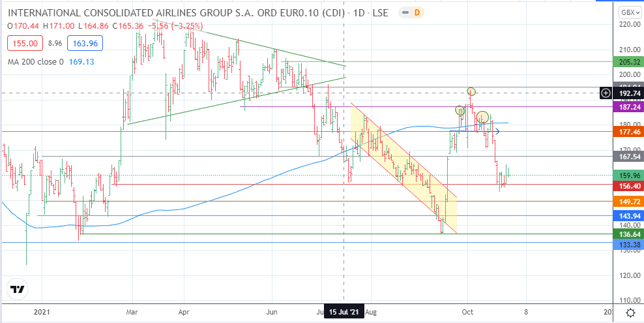644x323 pixels.
Task: Click the 220.00 price scale label
Action: 629,25
